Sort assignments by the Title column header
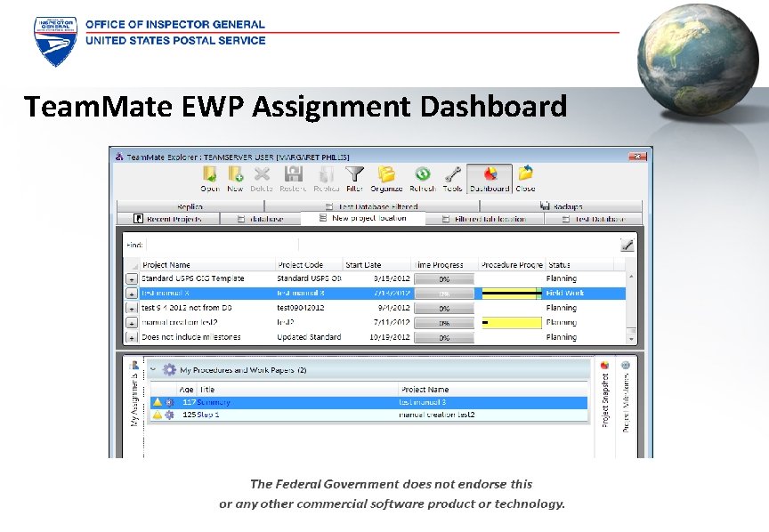Viewport: 769px width, 532px height. (297, 390)
